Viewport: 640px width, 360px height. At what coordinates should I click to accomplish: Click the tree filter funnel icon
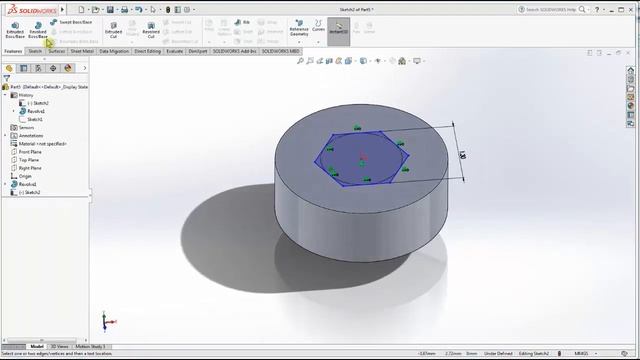click(7, 78)
